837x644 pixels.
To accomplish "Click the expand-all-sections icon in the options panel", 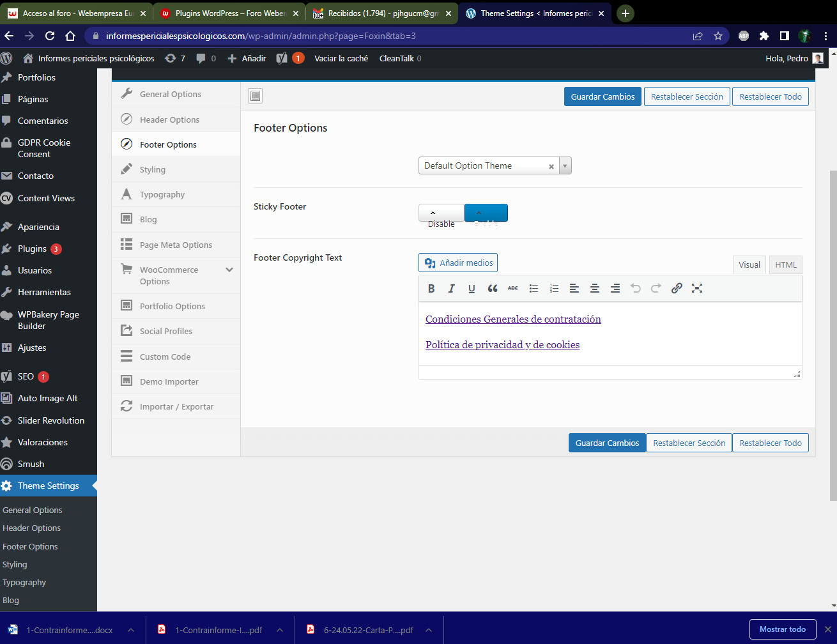I will coord(255,96).
